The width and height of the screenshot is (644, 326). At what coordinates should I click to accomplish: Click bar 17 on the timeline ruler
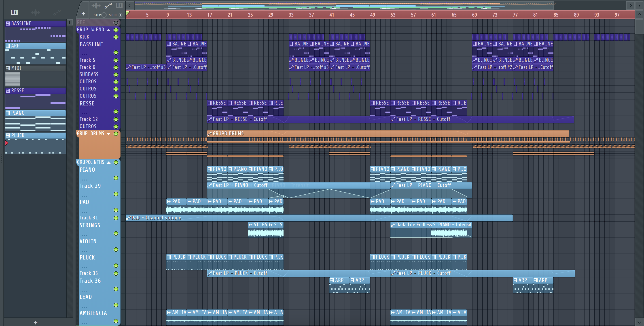pos(210,15)
